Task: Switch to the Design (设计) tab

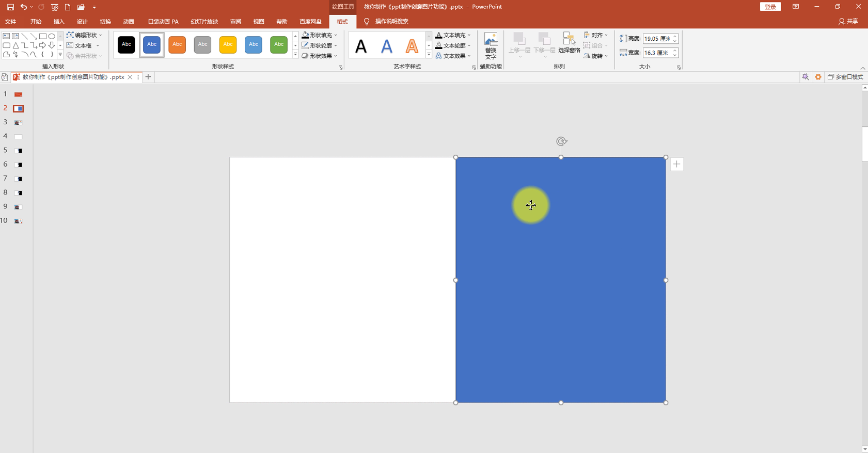Action: [82, 22]
